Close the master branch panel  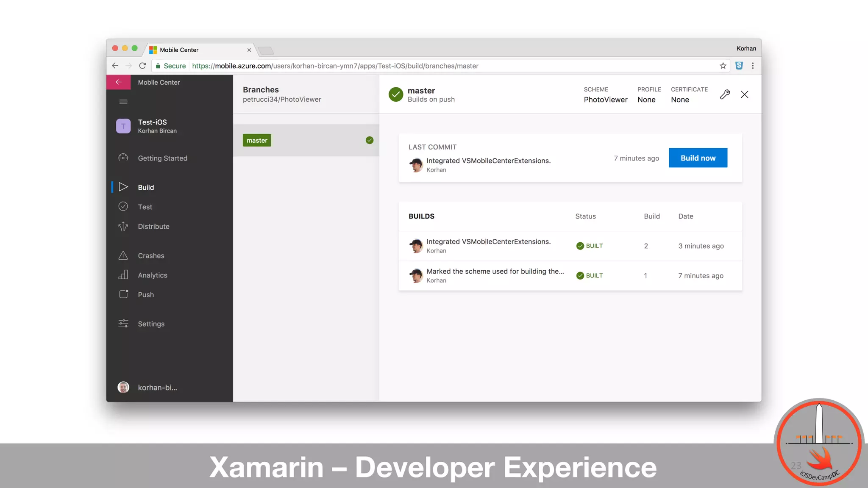745,94
